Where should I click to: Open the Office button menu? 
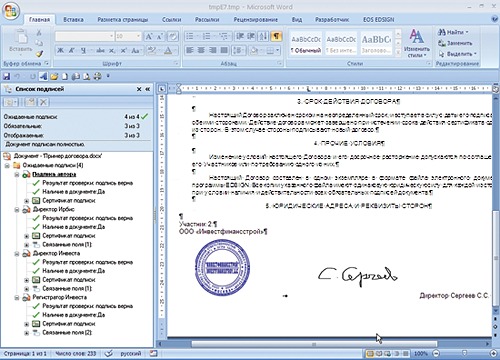[11, 11]
